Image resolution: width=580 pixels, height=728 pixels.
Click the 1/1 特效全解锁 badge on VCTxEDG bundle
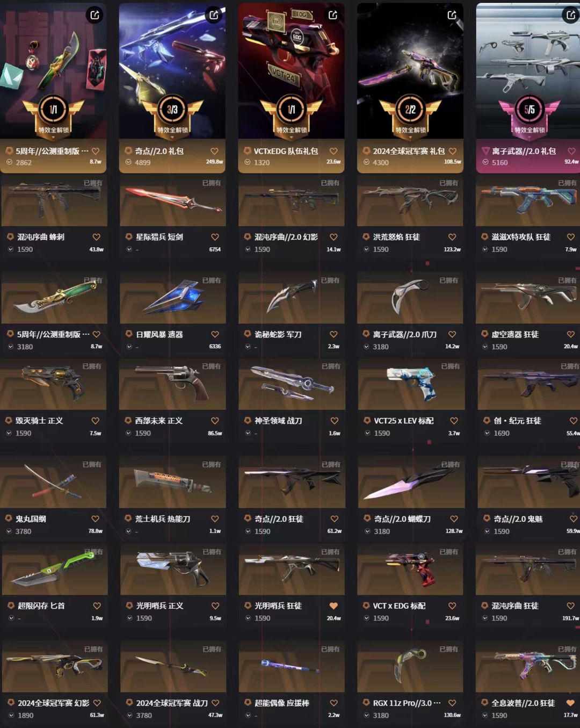click(291, 115)
